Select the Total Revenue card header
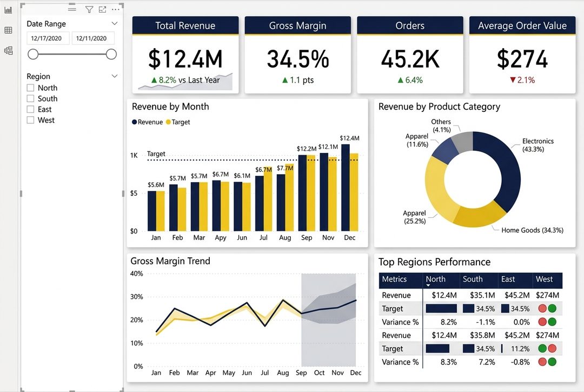 click(x=185, y=25)
